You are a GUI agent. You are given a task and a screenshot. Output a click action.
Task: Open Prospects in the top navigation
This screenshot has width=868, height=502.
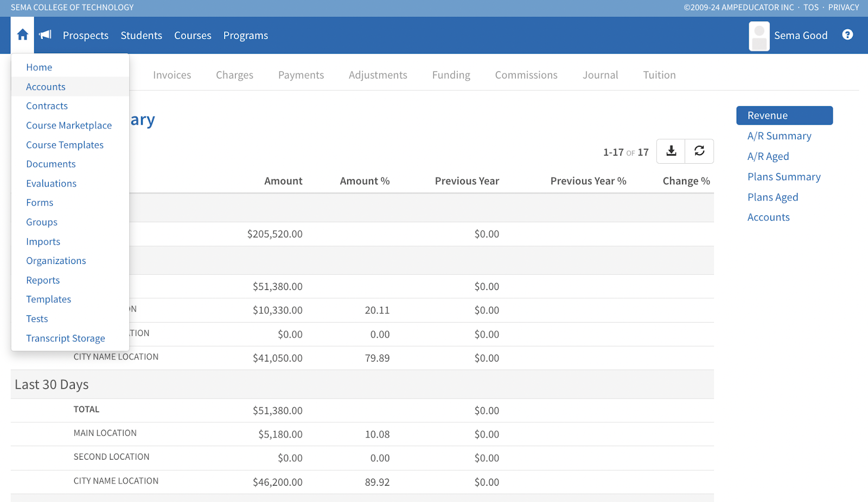point(86,35)
